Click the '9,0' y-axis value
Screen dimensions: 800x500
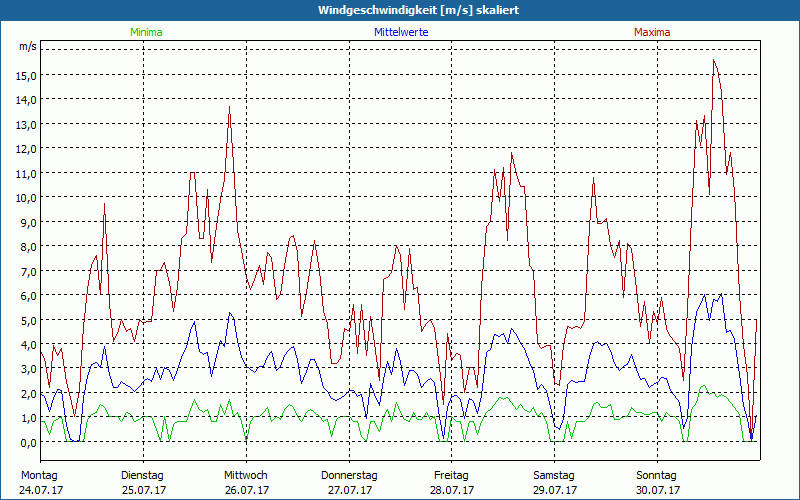28,222
